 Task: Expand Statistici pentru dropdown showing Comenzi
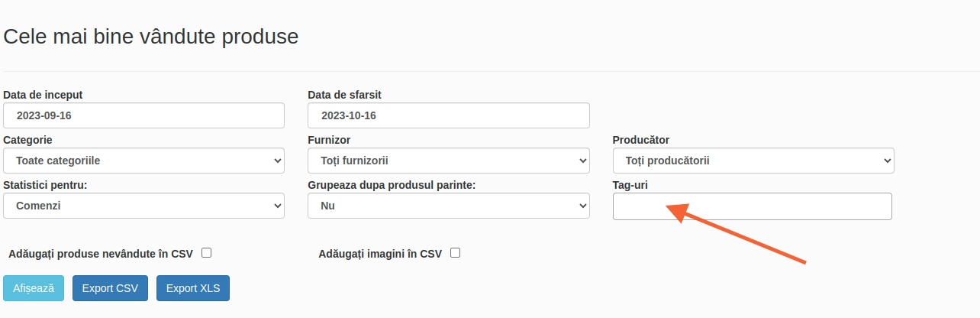[x=143, y=206]
